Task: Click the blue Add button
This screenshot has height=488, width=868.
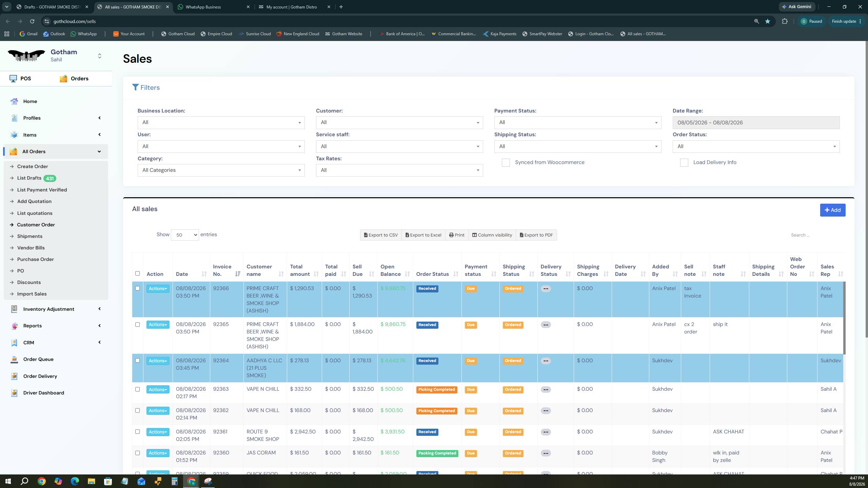Action: tap(832, 210)
